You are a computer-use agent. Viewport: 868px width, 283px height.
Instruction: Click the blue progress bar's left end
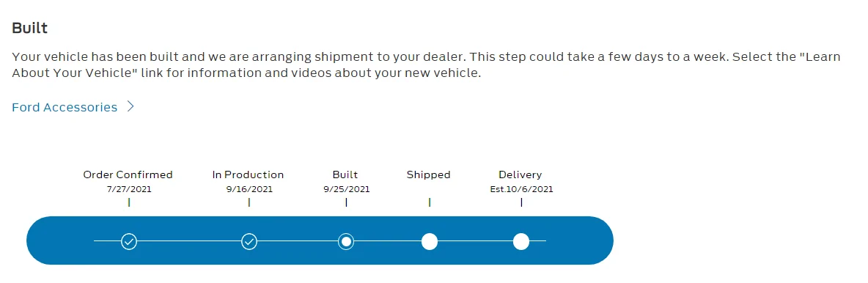point(39,240)
